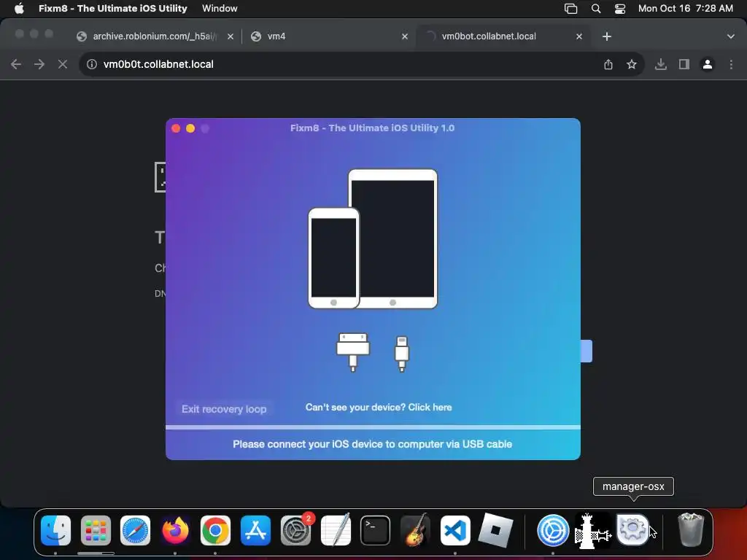Image resolution: width=747 pixels, height=560 pixels.
Task: Click "Can't see your device? Click here"
Action: 379,407
